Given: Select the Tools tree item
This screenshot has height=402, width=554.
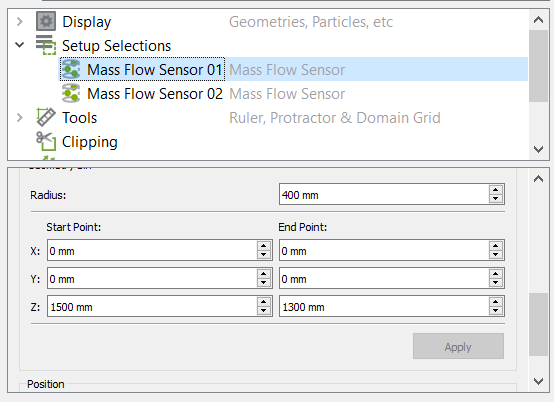Looking at the screenshot, I should (79, 118).
